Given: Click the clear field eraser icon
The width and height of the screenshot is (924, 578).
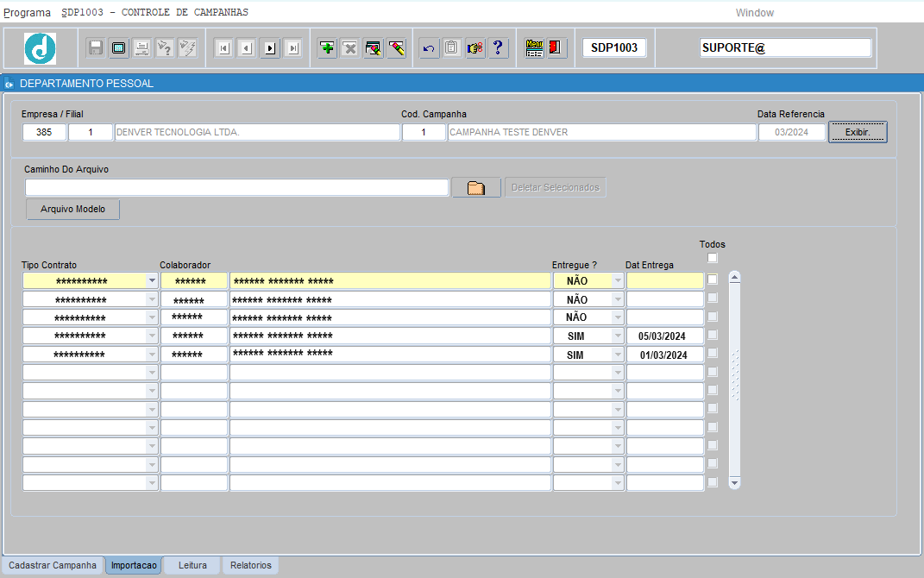Looking at the screenshot, I should click(396, 47).
